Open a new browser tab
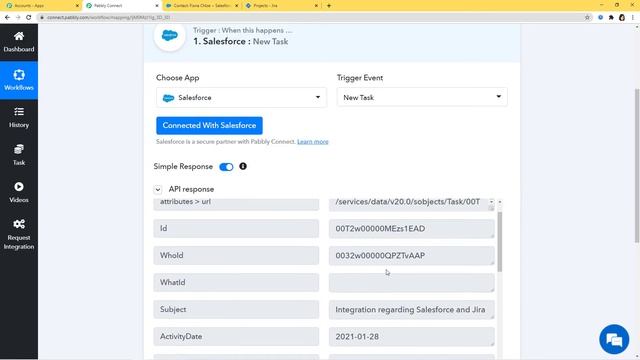 (x=329, y=6)
